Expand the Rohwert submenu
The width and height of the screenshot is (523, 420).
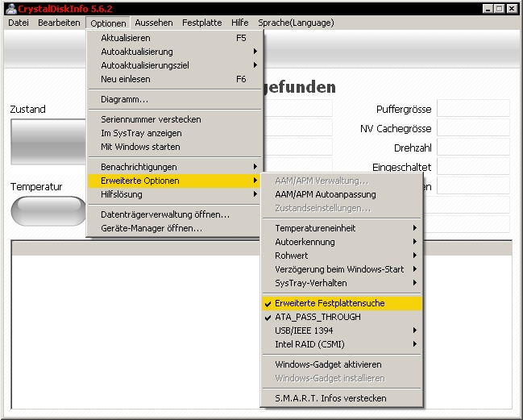342,256
